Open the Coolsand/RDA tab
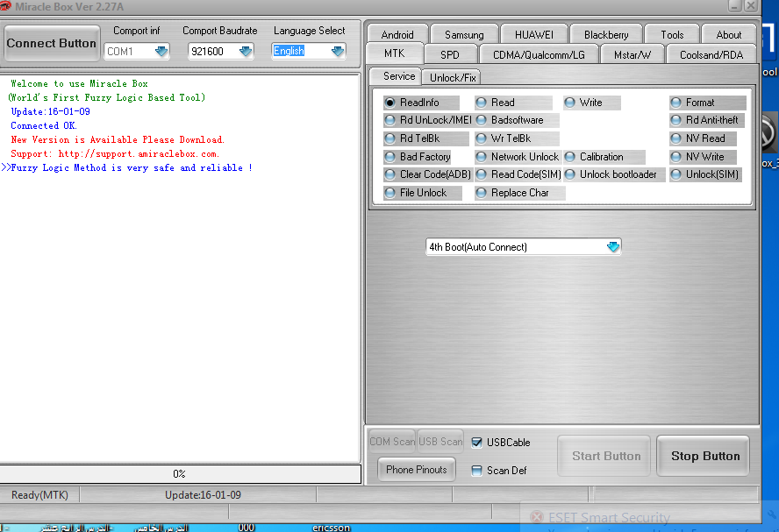 coord(711,54)
